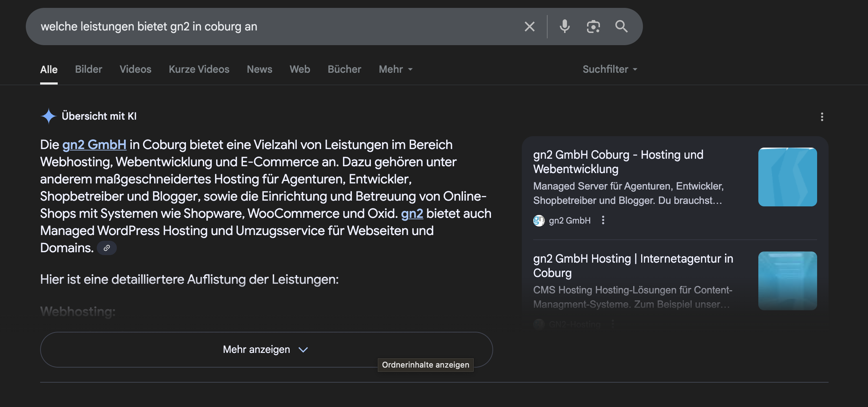Click the blue sparkle icon by Übersicht mit KI
The image size is (868, 407).
pyautogui.click(x=49, y=116)
